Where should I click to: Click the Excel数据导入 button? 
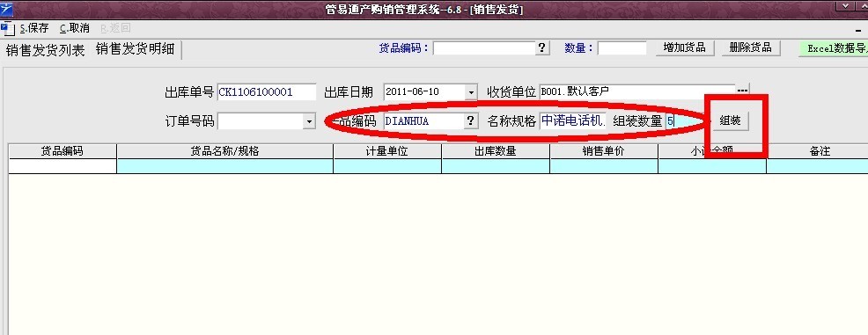point(834,48)
